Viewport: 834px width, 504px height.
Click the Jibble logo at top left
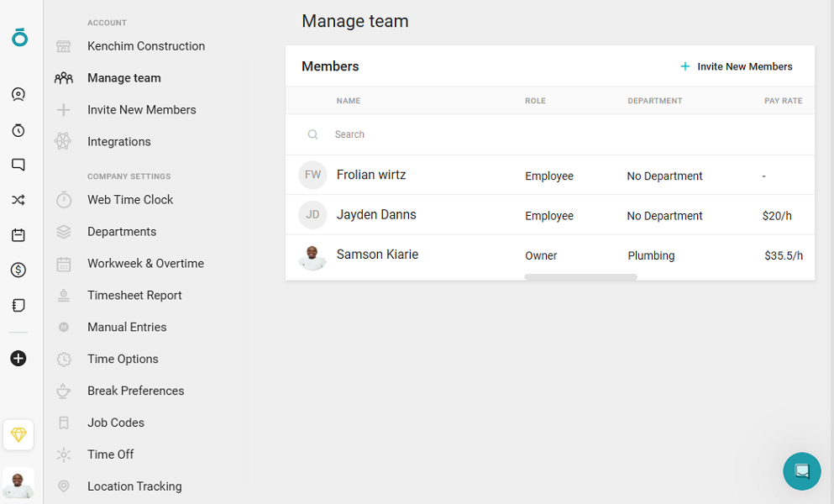pos(18,38)
